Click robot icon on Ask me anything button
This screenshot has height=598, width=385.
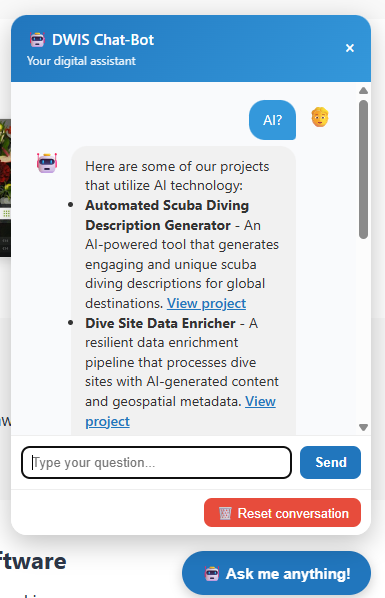pyautogui.click(x=212, y=574)
